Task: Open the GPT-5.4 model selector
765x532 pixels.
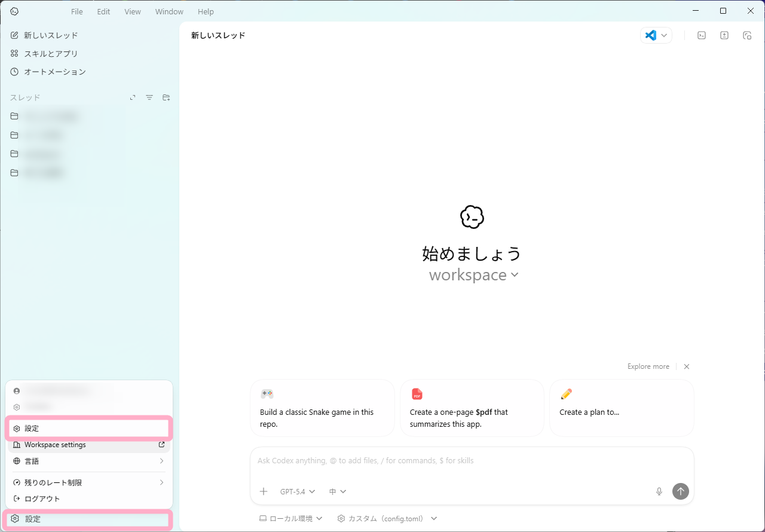Action: pos(297,491)
